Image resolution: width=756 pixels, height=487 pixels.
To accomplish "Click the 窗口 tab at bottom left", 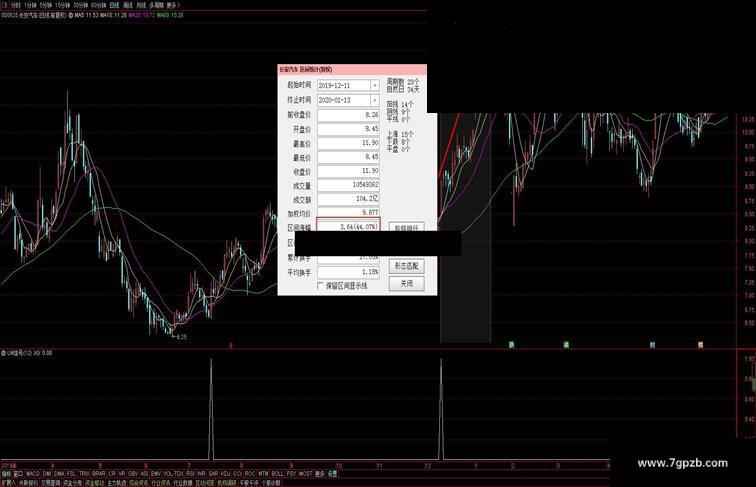I will pyautogui.click(x=18, y=473).
